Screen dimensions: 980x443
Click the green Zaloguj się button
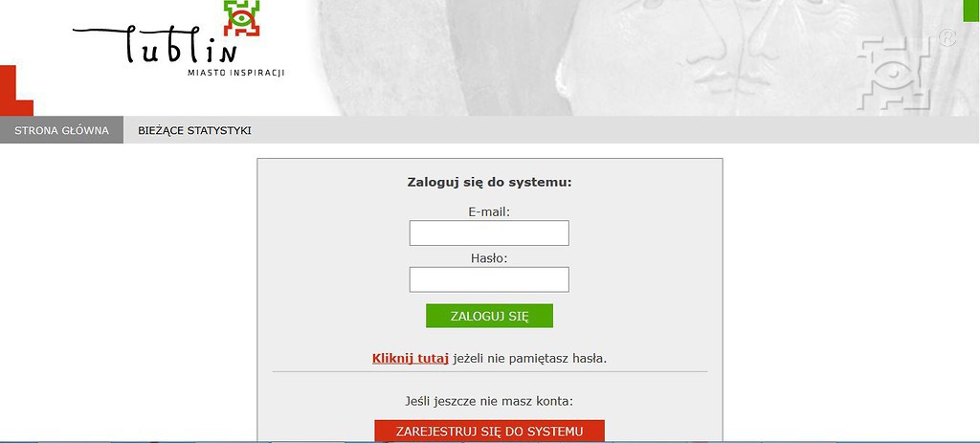point(489,316)
